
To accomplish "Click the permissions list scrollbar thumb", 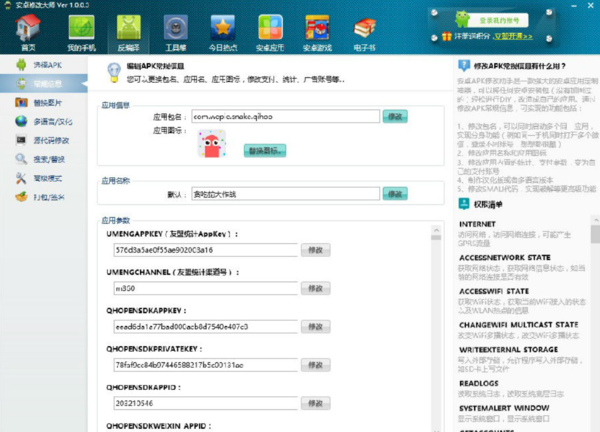I will click(596, 234).
